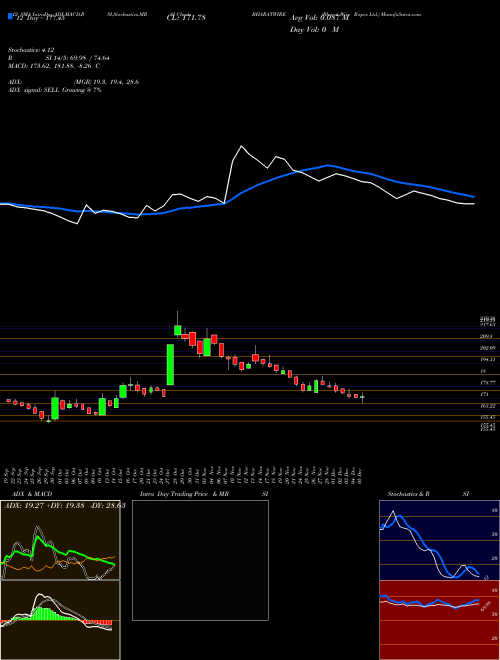This screenshot has width=500, height=660.
Task: Click the MunafaSutra.com watermark link text
Action: pos(402,14)
